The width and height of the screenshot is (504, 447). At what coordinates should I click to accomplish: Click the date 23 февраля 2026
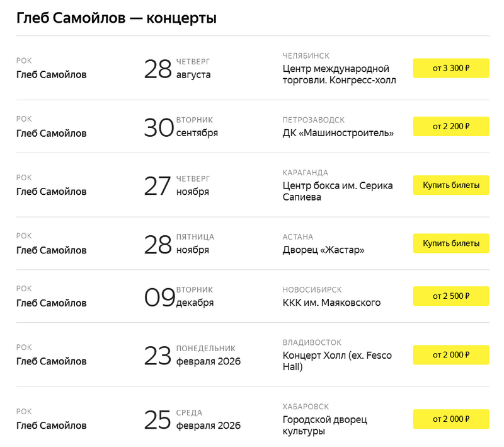coord(192,356)
